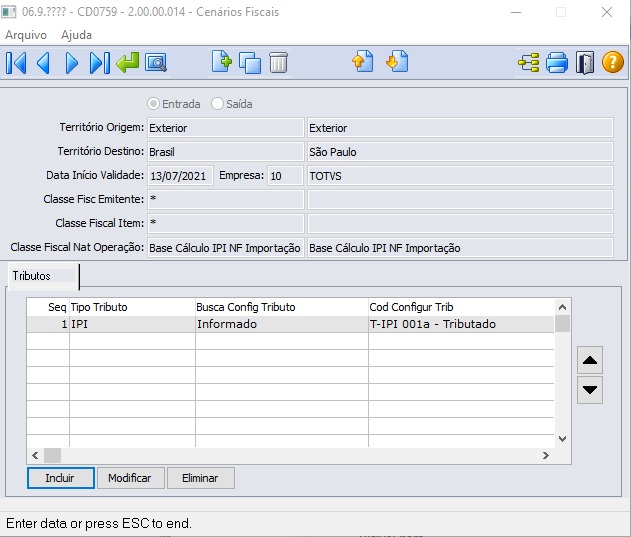
Task: Click the grid horizontal scroll left arrow
Action: coord(35,456)
